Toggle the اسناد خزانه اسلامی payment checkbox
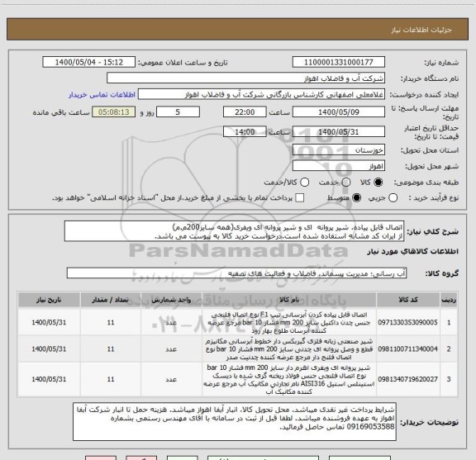 tap(300, 198)
